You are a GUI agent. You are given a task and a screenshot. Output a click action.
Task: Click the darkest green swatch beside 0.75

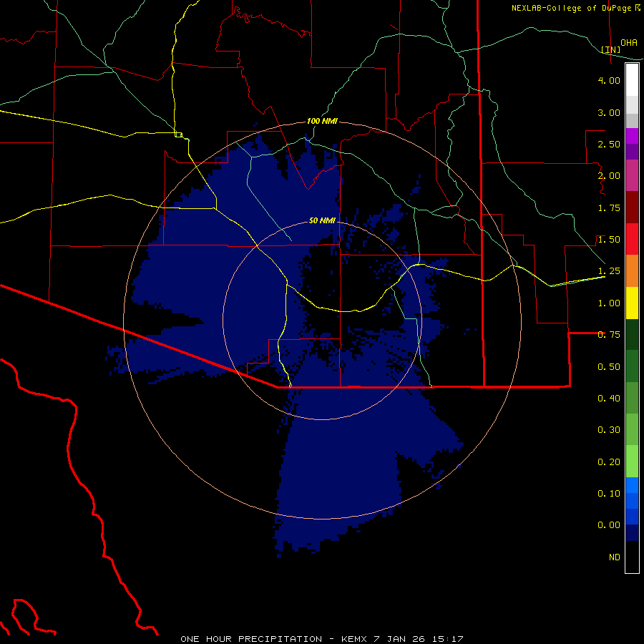[x=632, y=335]
